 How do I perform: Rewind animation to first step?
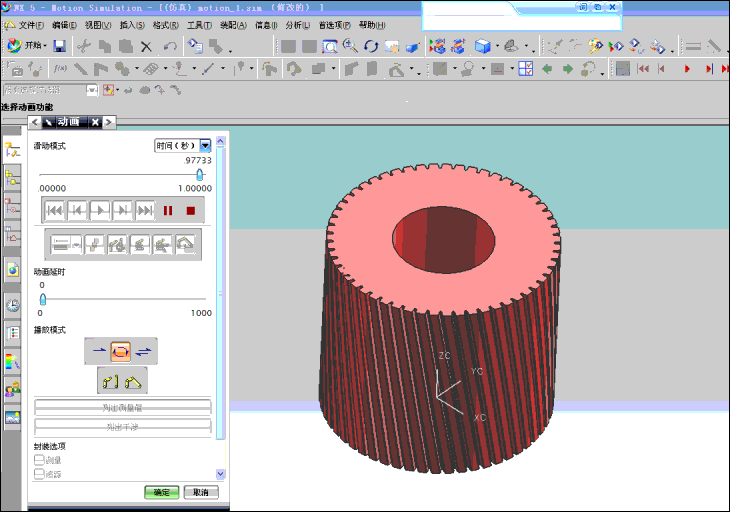(54, 210)
